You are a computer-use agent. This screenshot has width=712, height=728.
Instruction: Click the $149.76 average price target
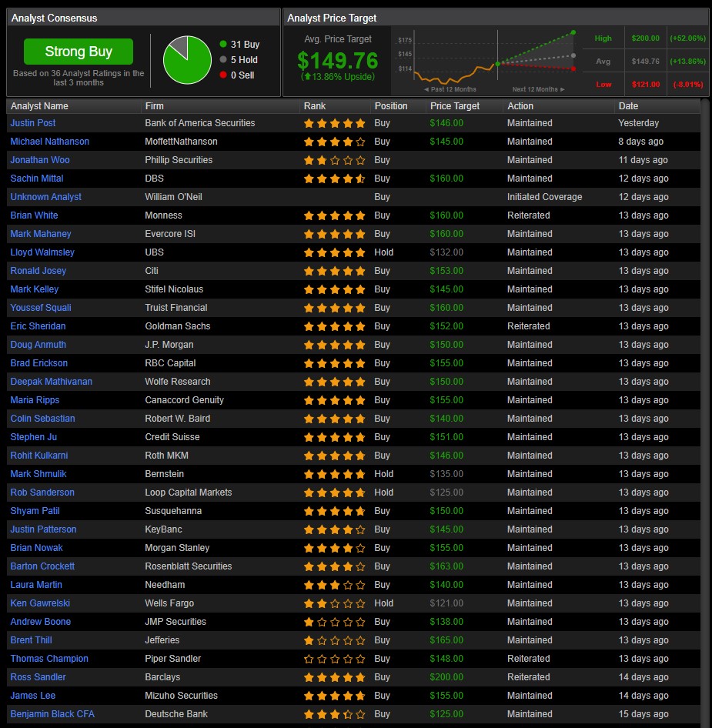tap(338, 61)
